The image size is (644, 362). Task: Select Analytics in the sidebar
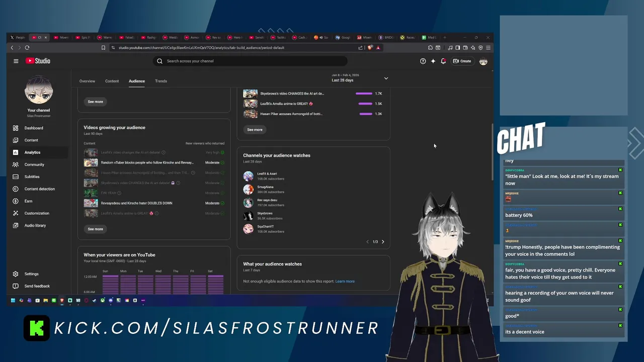coord(39,152)
